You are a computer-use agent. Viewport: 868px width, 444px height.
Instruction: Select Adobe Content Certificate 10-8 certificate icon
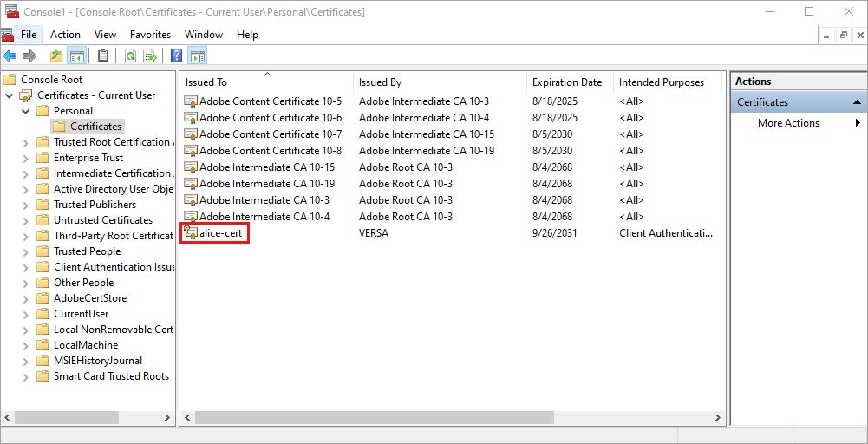tap(191, 151)
